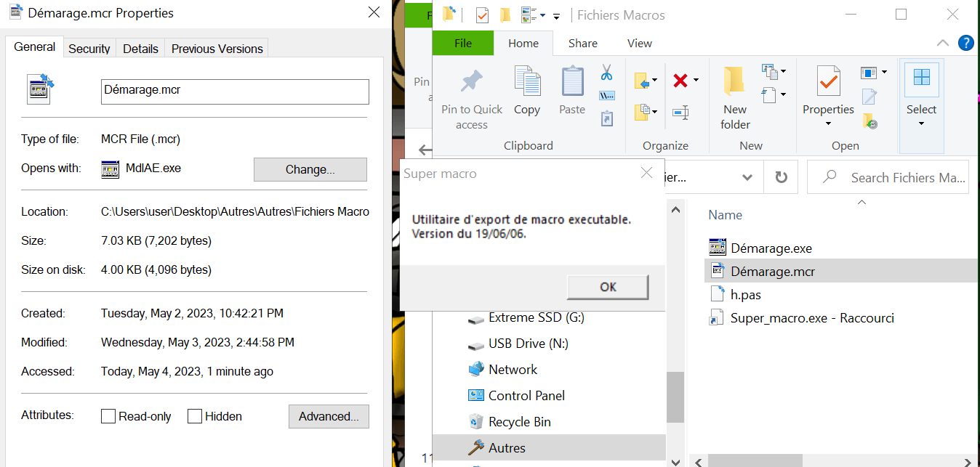Create a New folder from ribbon
Screen dimensions: 980x467
pos(734,97)
